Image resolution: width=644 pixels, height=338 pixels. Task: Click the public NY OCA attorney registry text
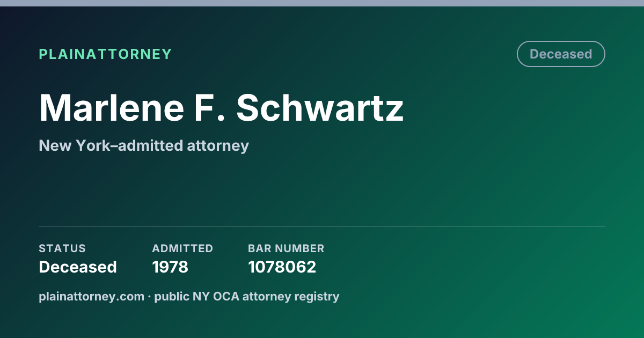coord(247,296)
